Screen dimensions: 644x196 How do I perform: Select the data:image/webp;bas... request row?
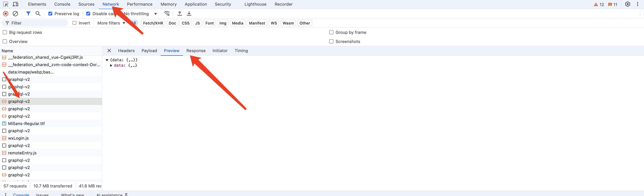51,72
